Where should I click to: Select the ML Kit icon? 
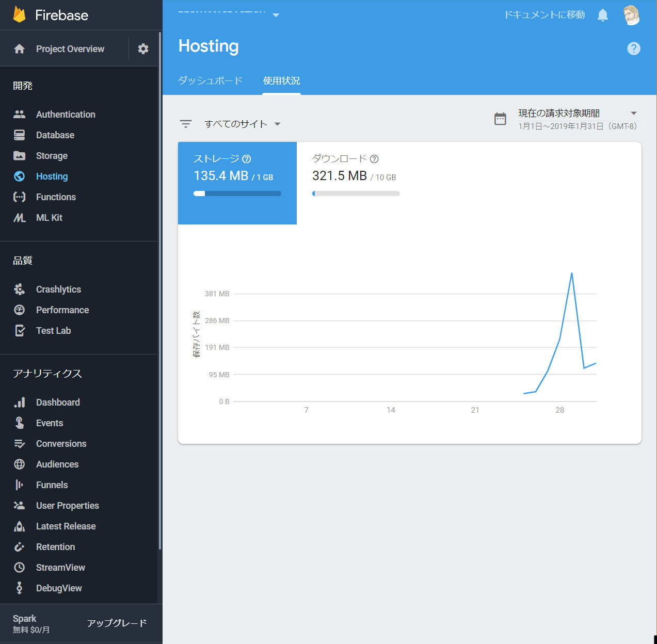pyautogui.click(x=19, y=217)
